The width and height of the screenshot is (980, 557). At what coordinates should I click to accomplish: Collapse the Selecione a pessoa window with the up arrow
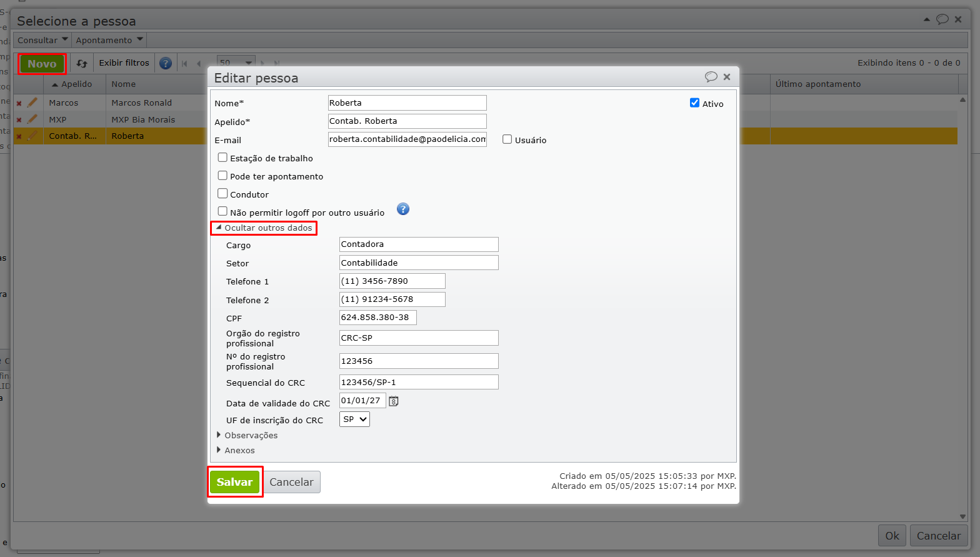pos(926,19)
